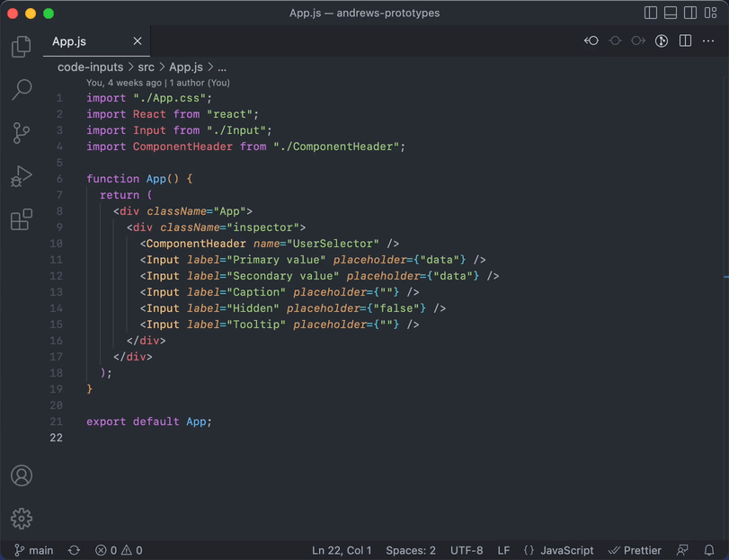The width and height of the screenshot is (729, 560).
Task: Click Ln 22, Col 1 to go to line
Action: pyautogui.click(x=342, y=549)
